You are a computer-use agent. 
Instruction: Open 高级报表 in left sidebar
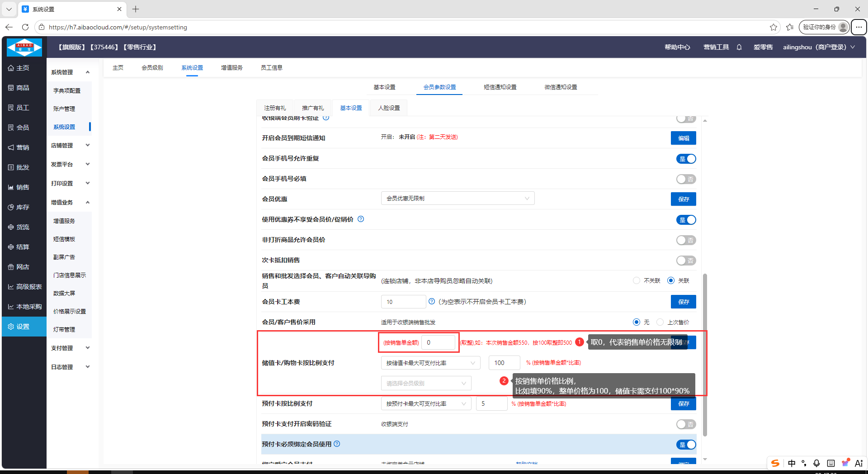25,287
